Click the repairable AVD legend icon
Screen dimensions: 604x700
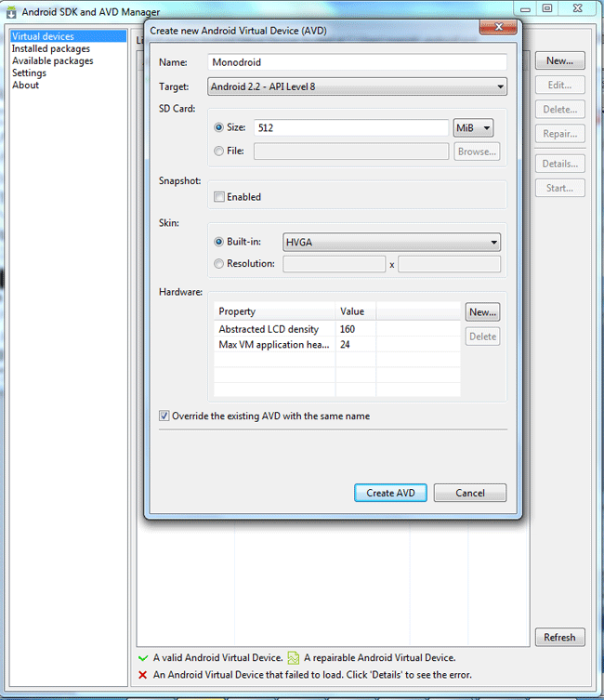point(294,657)
